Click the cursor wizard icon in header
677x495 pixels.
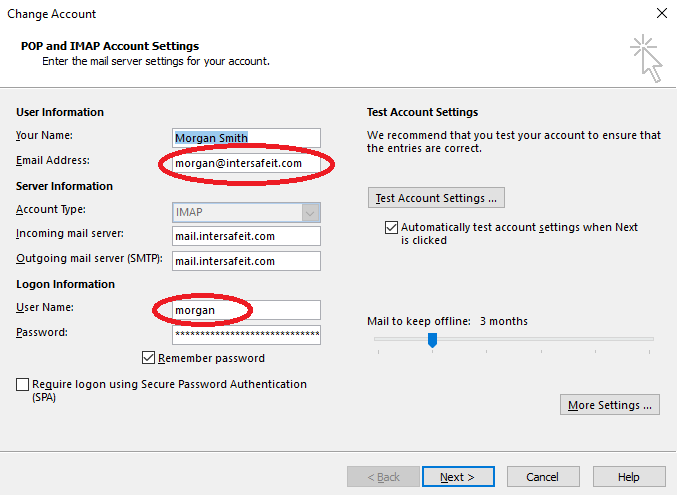646,58
